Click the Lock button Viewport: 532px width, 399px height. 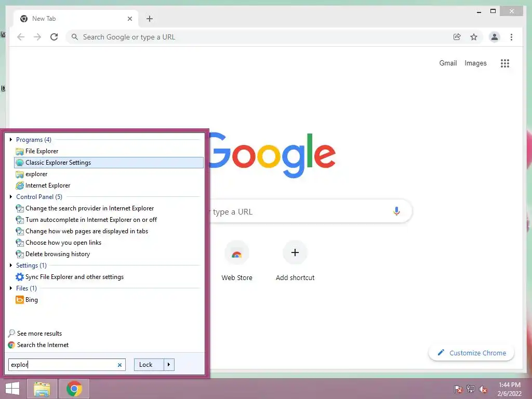pos(149,365)
